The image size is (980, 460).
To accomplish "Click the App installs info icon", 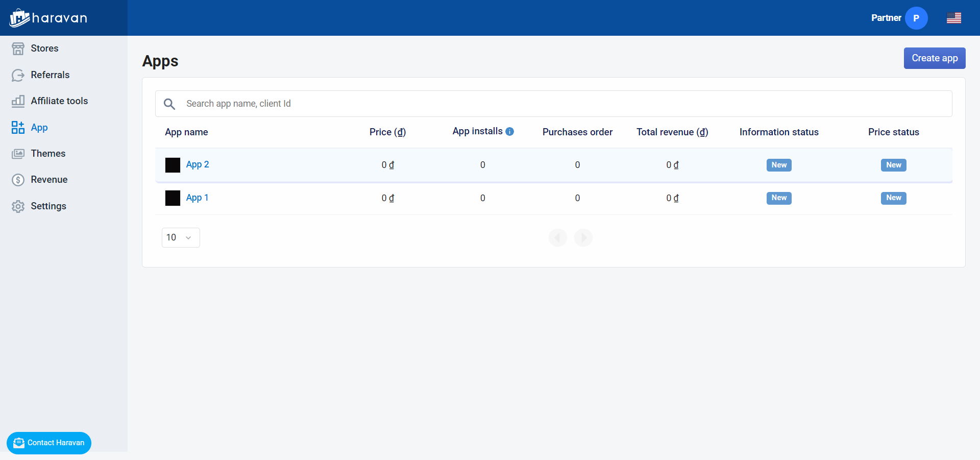I will [509, 132].
